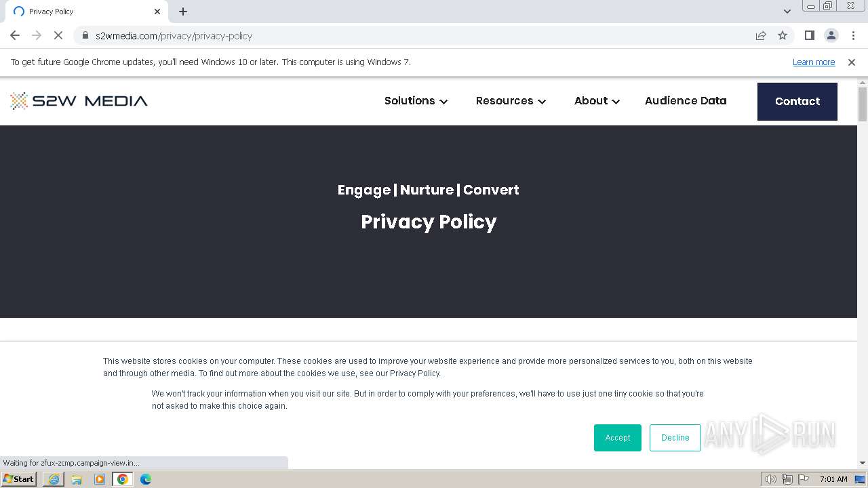Open File Explorer from the taskbar

click(77, 479)
